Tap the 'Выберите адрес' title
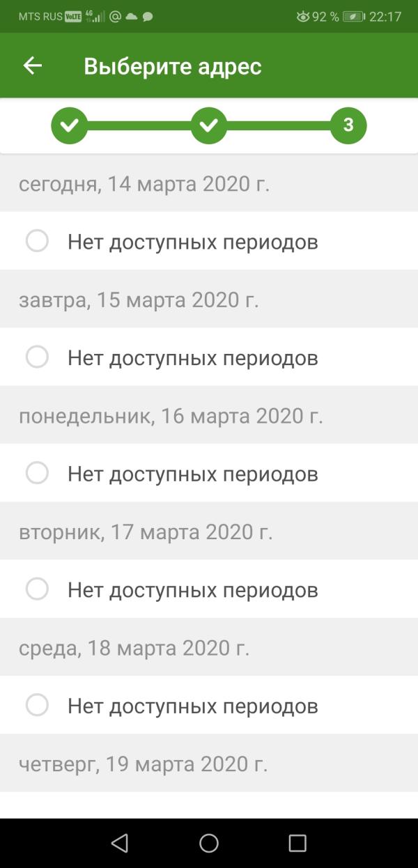Viewport: 418px width, 868px height. pos(173,66)
